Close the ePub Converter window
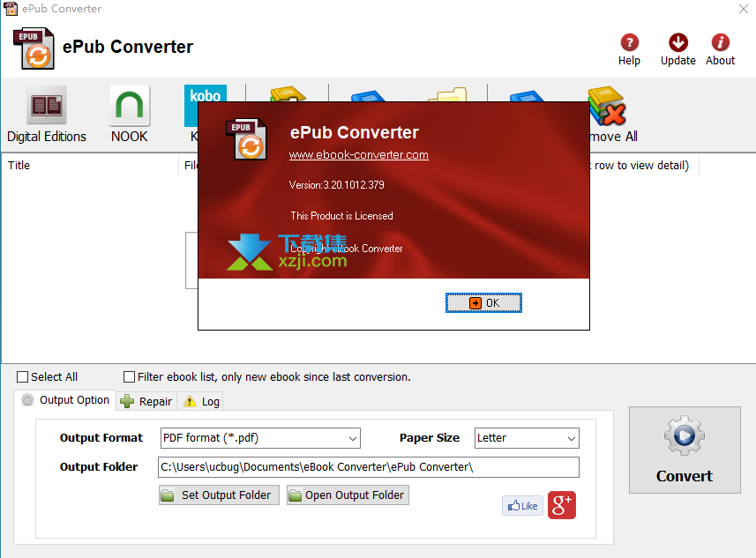756x558 pixels. click(x=744, y=9)
